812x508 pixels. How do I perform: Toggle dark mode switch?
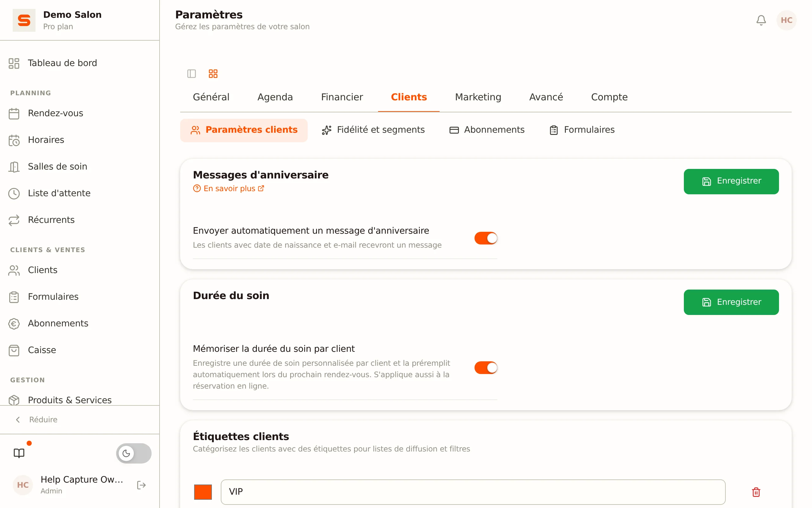click(134, 453)
